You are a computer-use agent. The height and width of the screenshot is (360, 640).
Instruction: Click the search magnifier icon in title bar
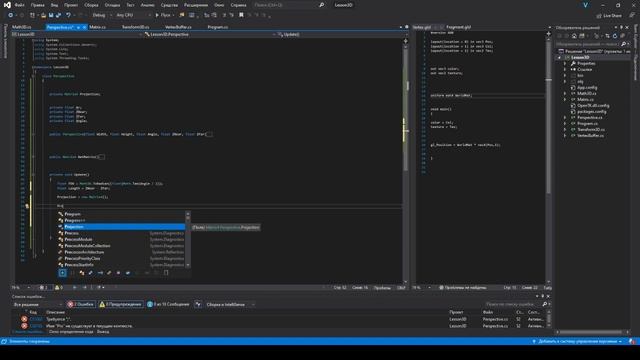pos(321,5)
